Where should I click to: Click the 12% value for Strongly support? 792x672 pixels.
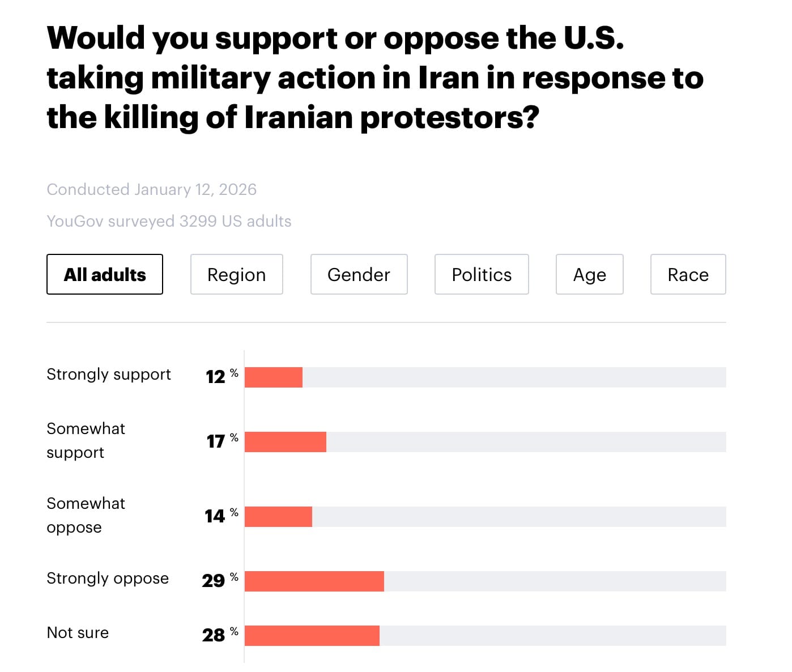(216, 377)
